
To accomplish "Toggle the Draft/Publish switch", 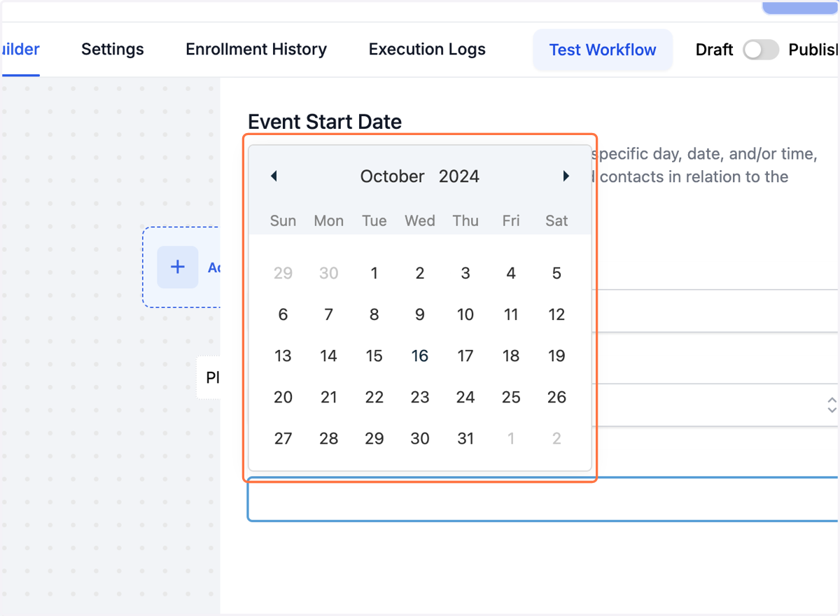I will 761,50.
